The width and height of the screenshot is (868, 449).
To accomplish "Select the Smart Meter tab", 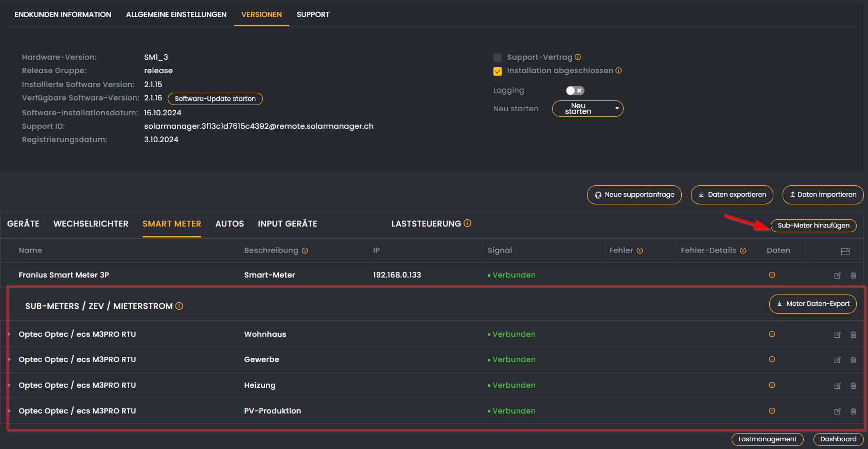I will pyautogui.click(x=172, y=223).
